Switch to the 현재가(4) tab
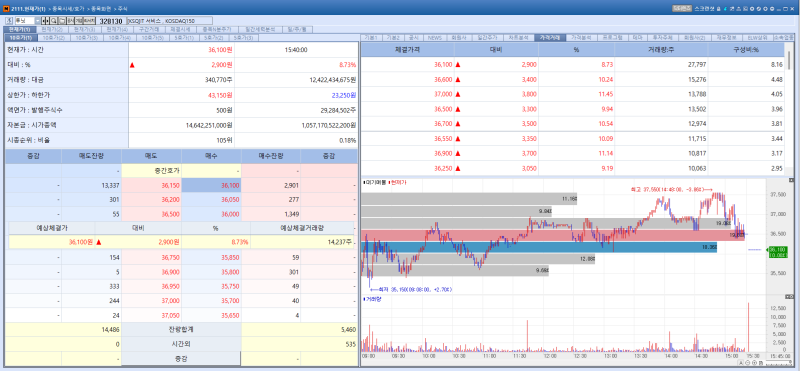 point(117,30)
